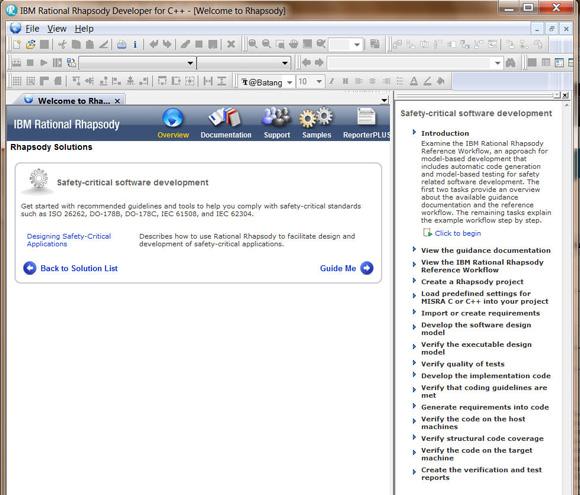This screenshot has height=495, width=580.
Task: Expand 'Import or create requirements' triangle
Action: (x=414, y=313)
